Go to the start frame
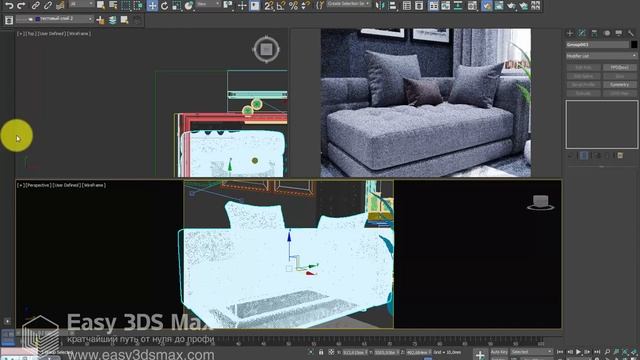 click(560, 352)
